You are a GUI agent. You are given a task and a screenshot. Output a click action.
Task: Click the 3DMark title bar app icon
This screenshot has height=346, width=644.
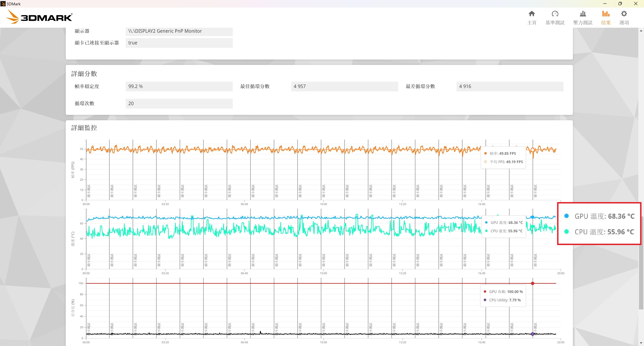3,4
